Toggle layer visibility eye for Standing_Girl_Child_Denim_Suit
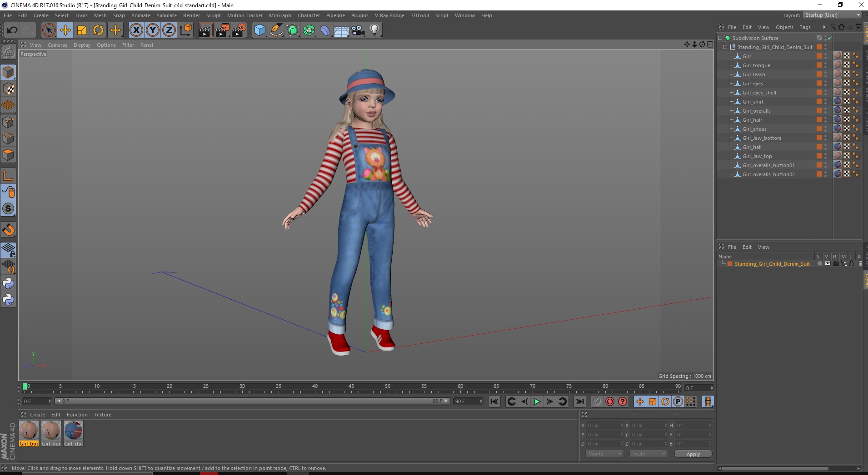The width and height of the screenshot is (868, 475). 828,264
